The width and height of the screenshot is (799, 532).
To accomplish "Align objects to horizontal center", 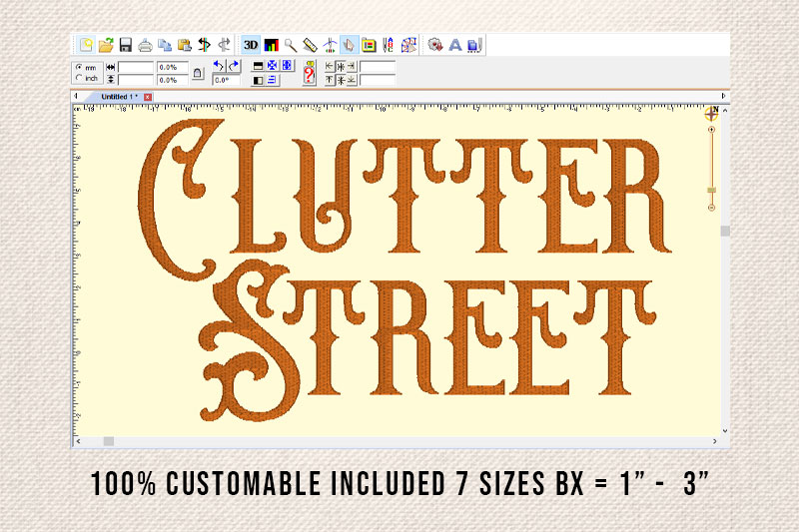I will [x=341, y=66].
